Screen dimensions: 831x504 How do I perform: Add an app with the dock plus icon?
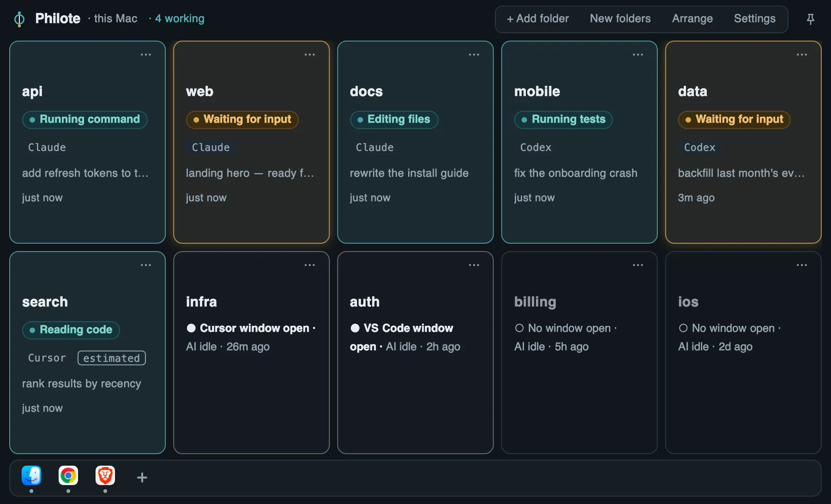pyautogui.click(x=142, y=477)
